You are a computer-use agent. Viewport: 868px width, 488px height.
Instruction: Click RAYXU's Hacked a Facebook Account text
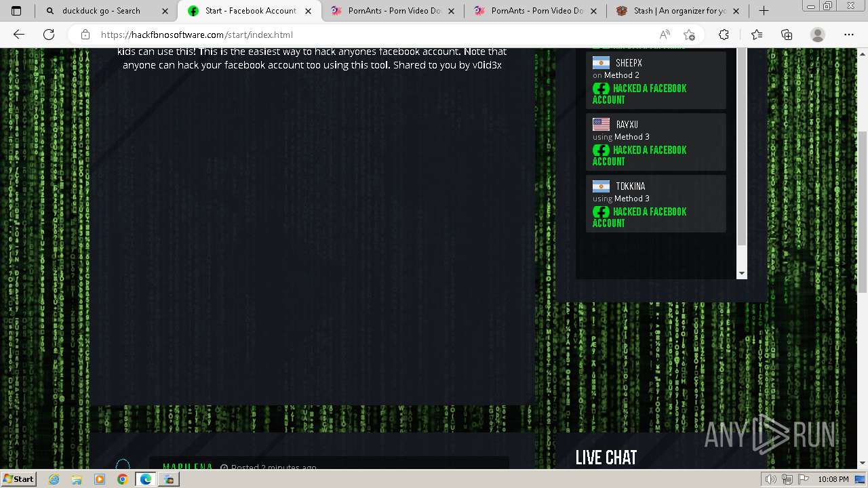pos(640,156)
